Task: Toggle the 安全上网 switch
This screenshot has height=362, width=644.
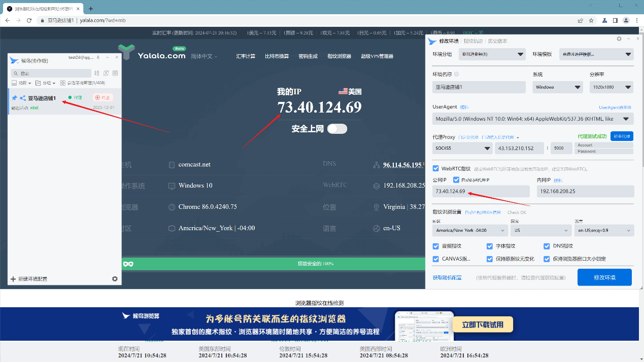Action: [x=336, y=129]
